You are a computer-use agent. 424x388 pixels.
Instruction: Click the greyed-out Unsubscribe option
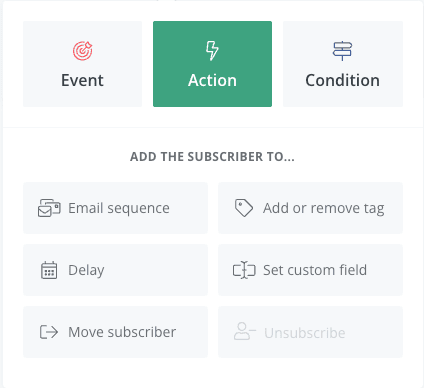(310, 332)
